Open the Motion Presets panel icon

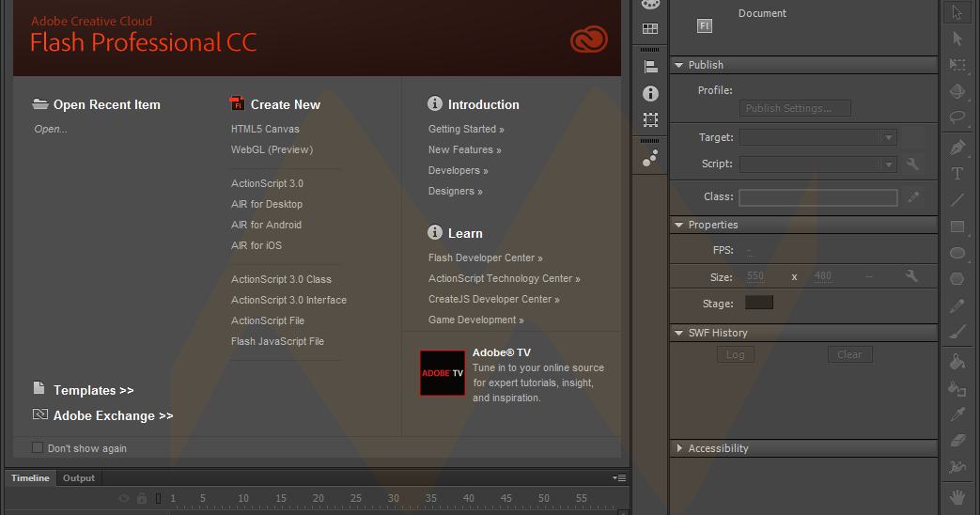point(650,158)
